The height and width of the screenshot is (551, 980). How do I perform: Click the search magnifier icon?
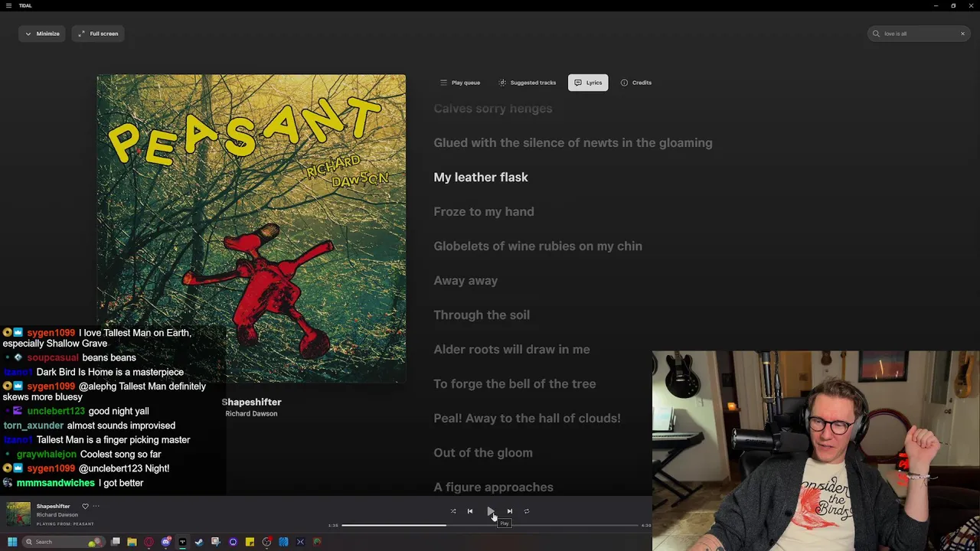click(876, 34)
